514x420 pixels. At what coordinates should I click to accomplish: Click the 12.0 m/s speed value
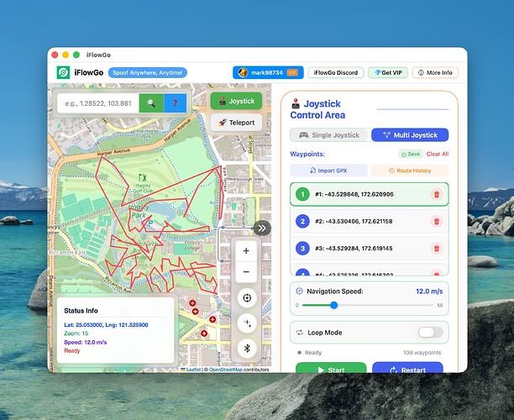click(429, 291)
